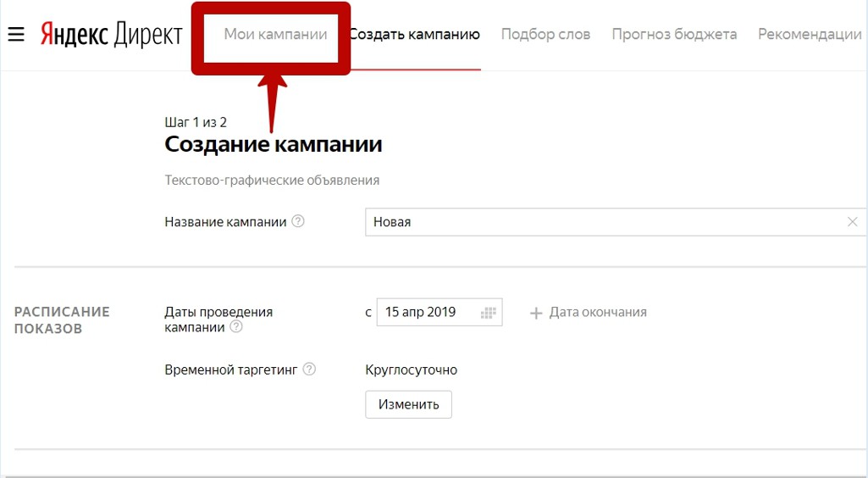Open the start date field 15 апр 2019

pyautogui.click(x=440, y=312)
